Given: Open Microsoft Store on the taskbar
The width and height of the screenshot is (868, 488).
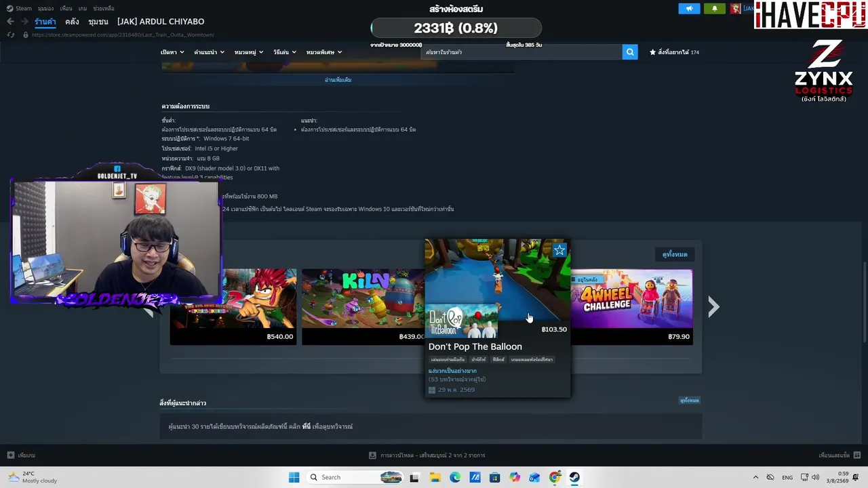Looking at the screenshot, I should (x=495, y=477).
